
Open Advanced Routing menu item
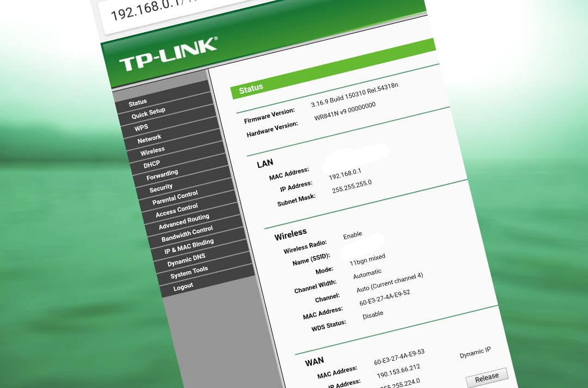(x=183, y=222)
